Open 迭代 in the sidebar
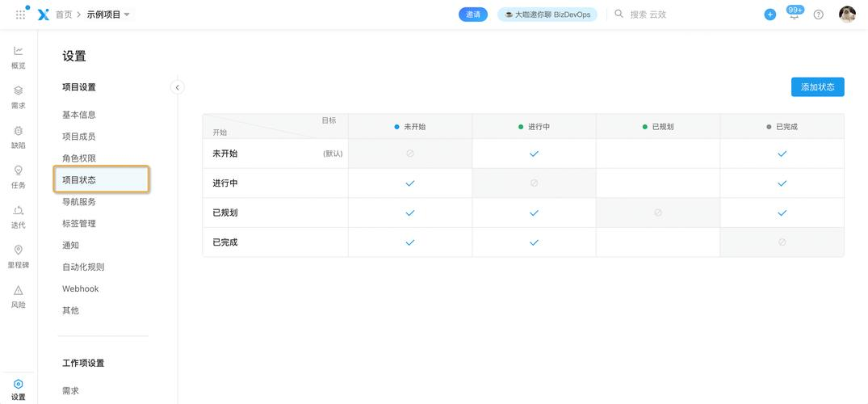 19,217
